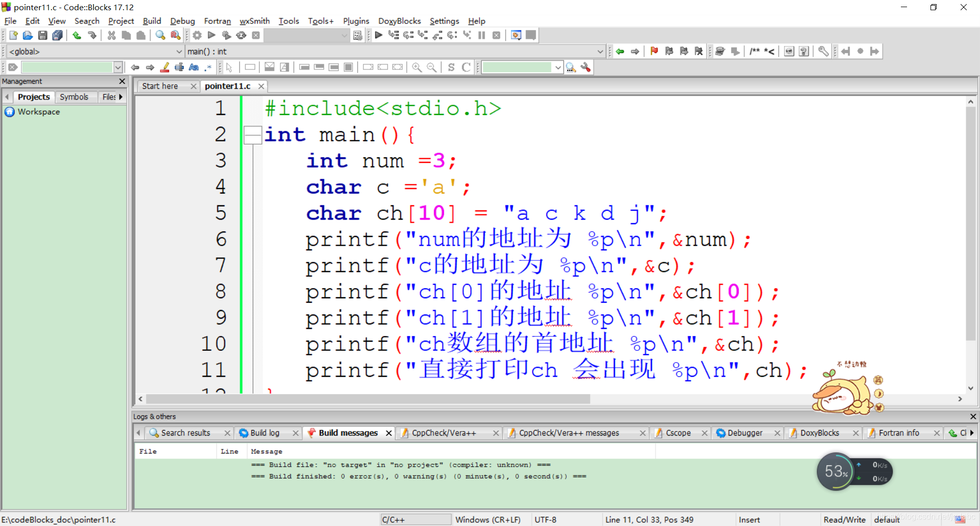
Task: Click the Redo arrow icon
Action: coord(92,35)
